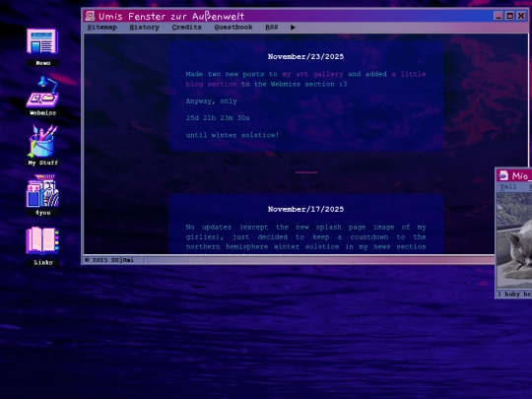Click the play arrow after RSS
Viewport: 532px width, 399px height.
point(293,28)
